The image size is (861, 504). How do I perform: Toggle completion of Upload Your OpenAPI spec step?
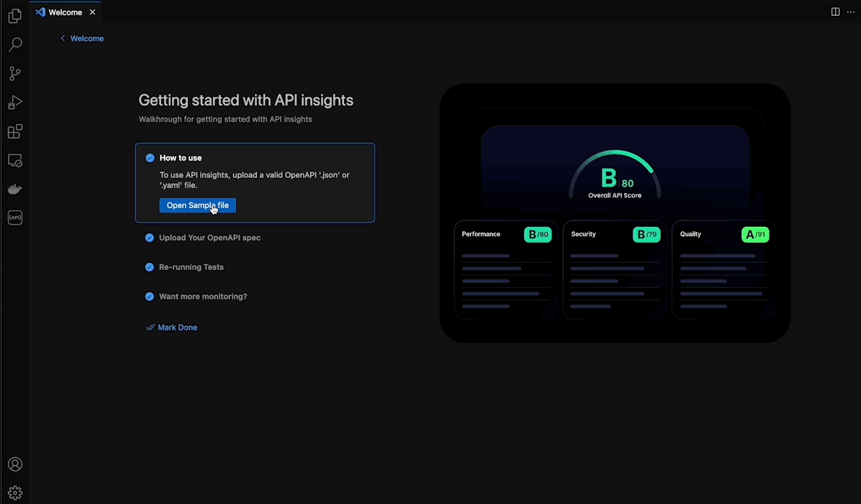pos(150,237)
